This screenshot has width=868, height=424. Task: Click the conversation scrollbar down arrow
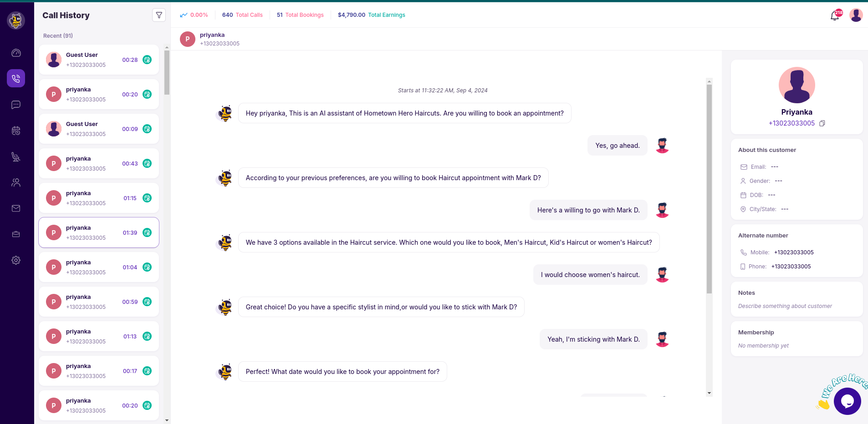[x=709, y=393]
